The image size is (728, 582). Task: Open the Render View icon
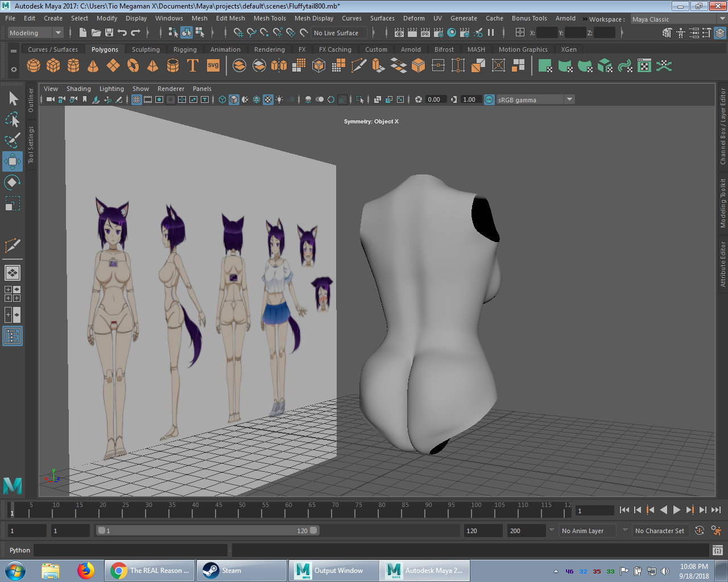pos(400,33)
